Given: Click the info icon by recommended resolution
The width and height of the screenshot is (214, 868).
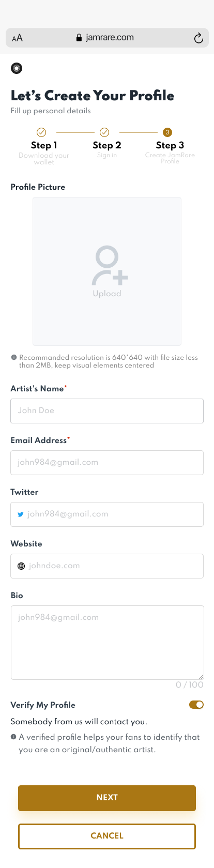Looking at the screenshot, I should tap(14, 357).
